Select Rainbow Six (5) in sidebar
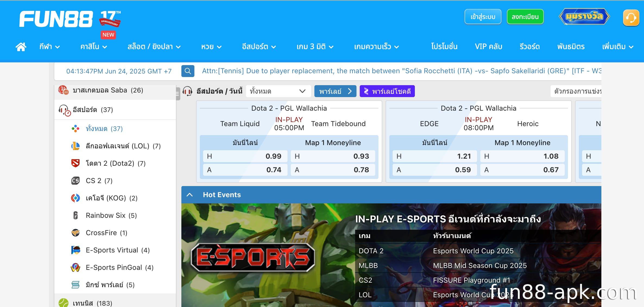Image resolution: width=644 pixels, height=307 pixels. [115, 215]
